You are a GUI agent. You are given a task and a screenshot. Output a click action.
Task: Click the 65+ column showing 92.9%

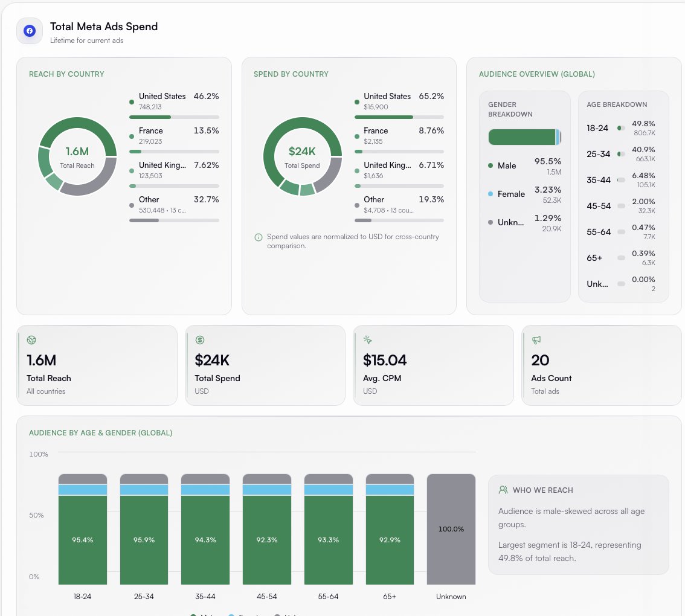(390, 529)
